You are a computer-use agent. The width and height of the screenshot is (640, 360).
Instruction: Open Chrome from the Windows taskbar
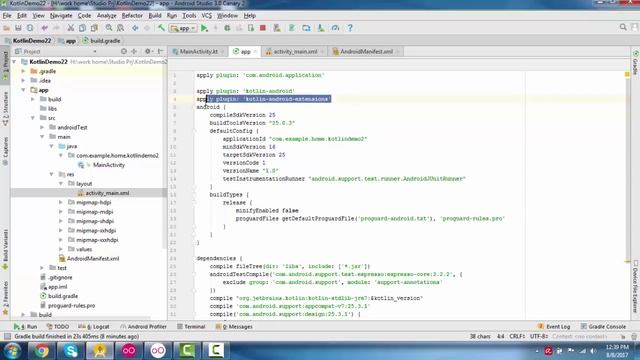click(x=41, y=351)
